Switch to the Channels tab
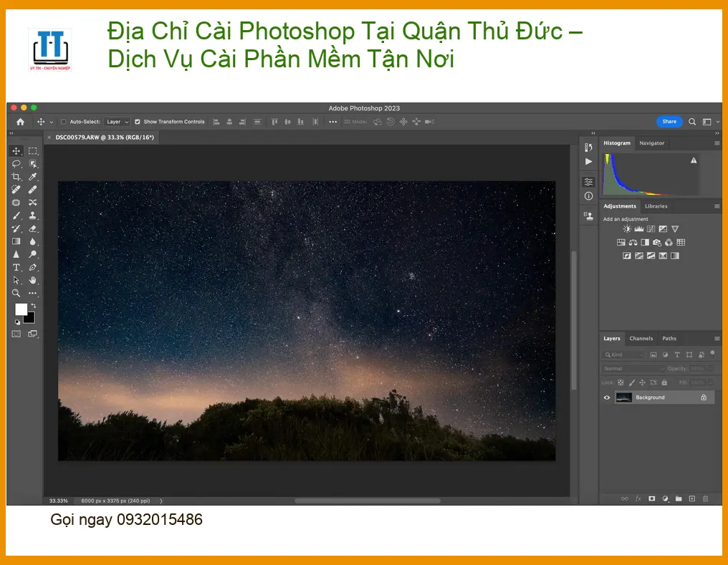Viewport: 728px width, 565px height. 641,339
